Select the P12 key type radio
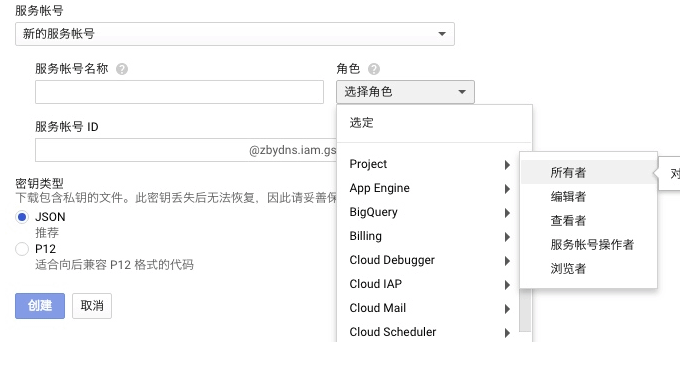Viewport: 680px width, 366px height. click(22, 249)
